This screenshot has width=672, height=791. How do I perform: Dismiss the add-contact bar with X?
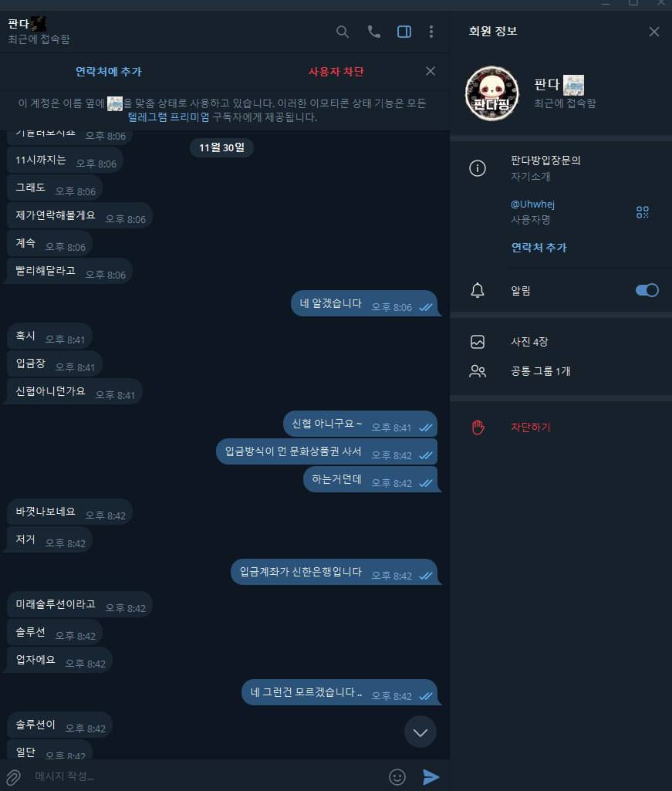431,71
